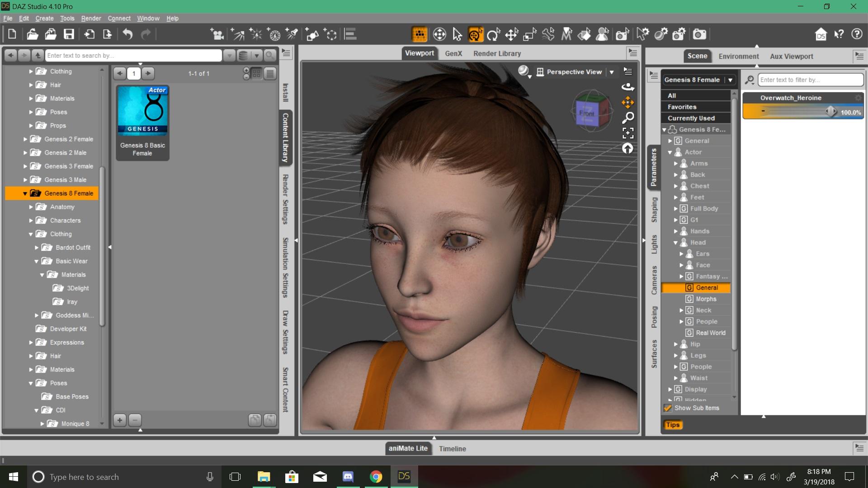Click the viewport Frame selection icon

coord(627,133)
